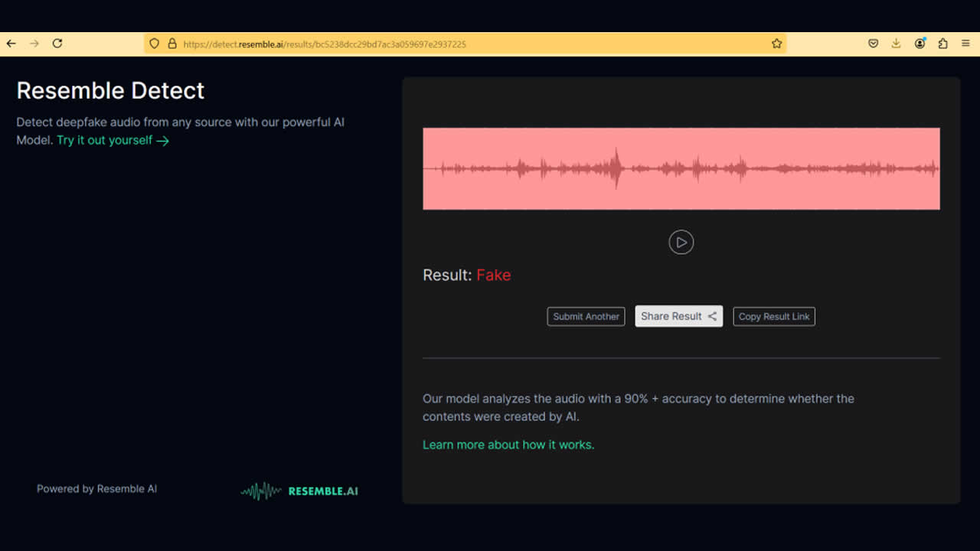The image size is (980, 551).
Task: Click the site security padlock icon
Action: (171, 44)
